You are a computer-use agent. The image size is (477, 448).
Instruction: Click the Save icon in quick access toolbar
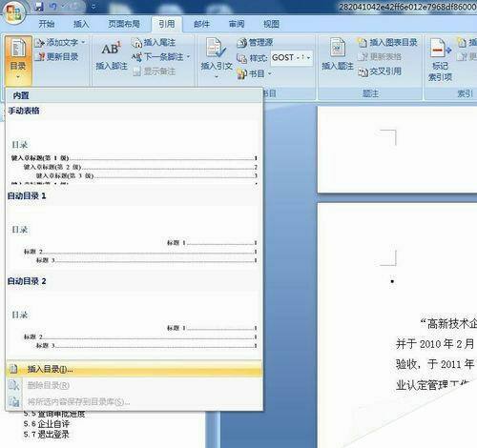pyautogui.click(x=39, y=7)
